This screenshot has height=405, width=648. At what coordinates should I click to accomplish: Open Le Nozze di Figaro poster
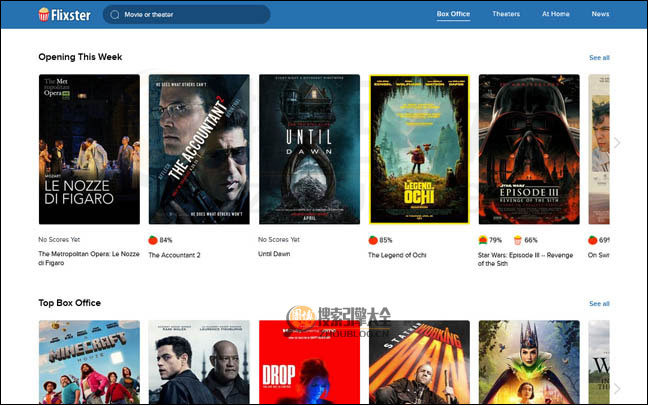89,149
